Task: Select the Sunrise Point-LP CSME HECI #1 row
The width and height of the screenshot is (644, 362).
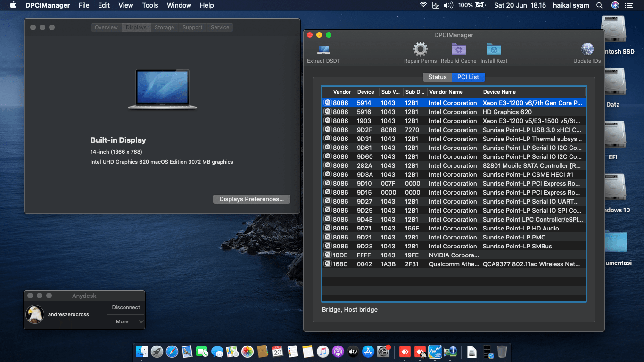Action: click(454, 174)
